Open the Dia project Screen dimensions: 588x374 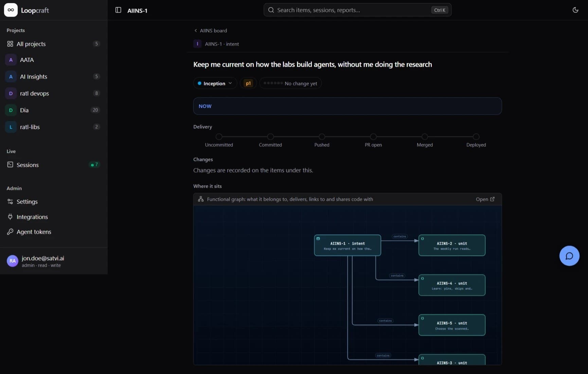point(53,110)
